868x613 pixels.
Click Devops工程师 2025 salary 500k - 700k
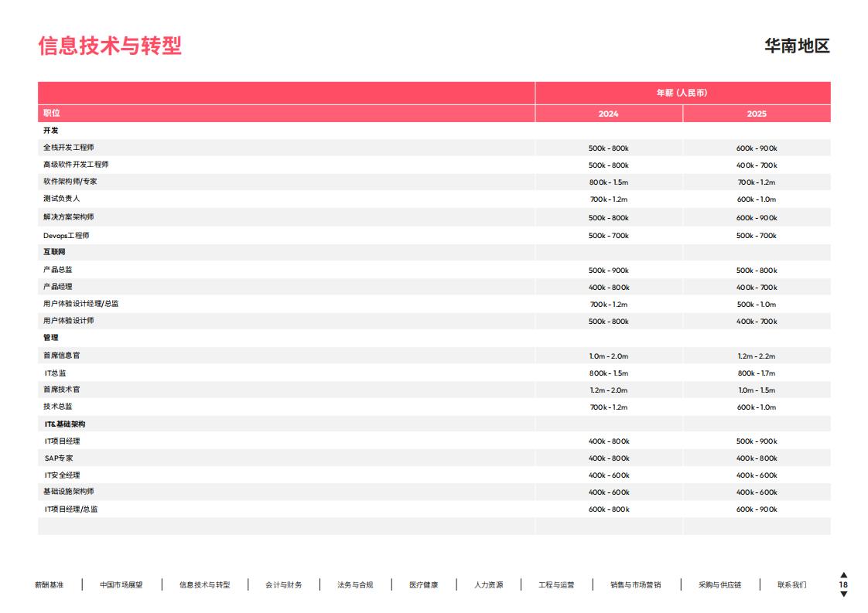coord(757,236)
